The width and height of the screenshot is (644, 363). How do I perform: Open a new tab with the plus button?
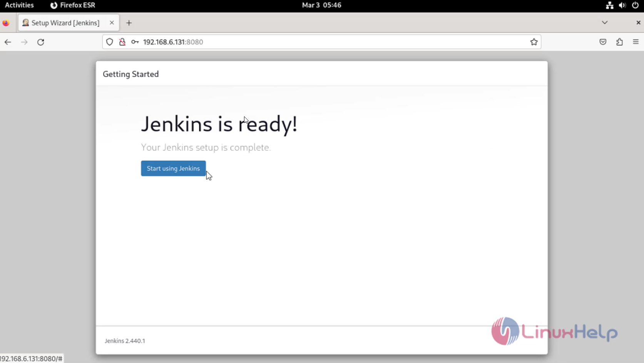[129, 23]
